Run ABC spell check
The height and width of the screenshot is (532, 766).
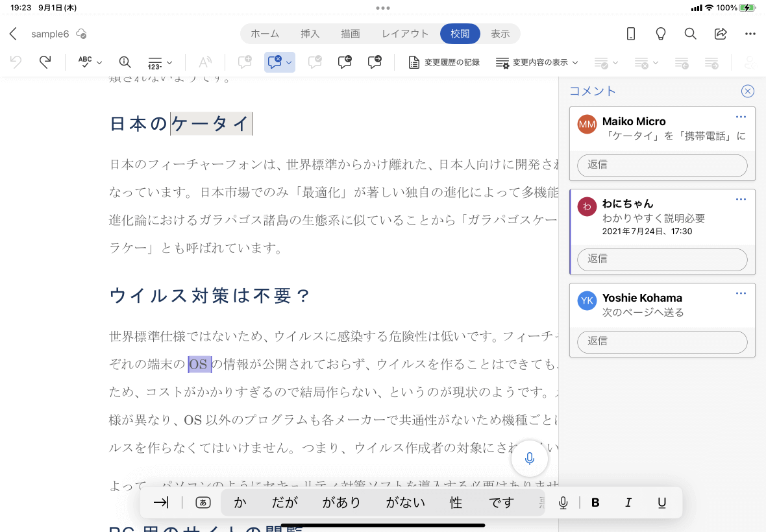tap(85, 62)
